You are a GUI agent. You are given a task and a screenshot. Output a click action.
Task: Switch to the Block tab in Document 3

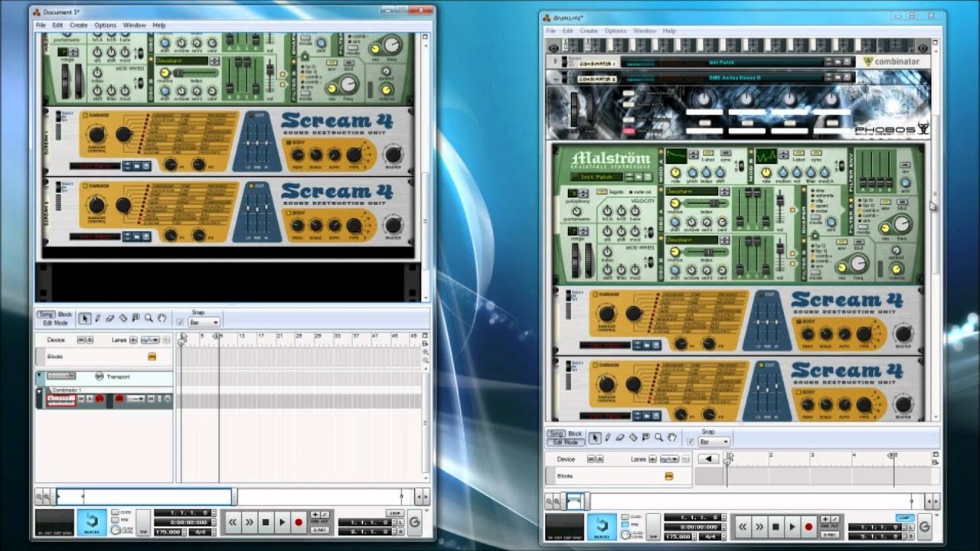65,314
